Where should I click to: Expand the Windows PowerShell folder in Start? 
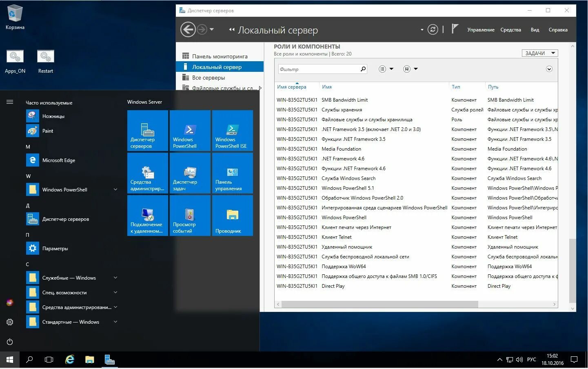click(x=115, y=189)
